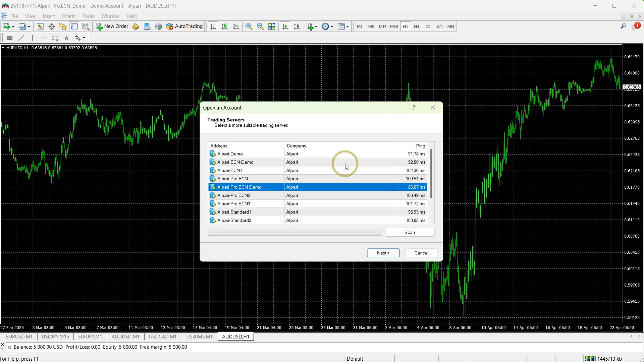Select the H4 timeframe button

pos(417,26)
